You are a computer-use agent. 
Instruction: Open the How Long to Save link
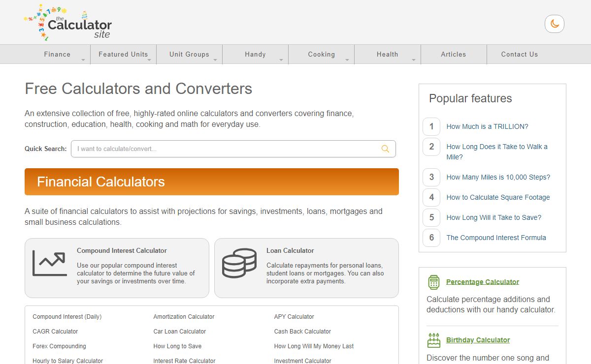[177, 346]
